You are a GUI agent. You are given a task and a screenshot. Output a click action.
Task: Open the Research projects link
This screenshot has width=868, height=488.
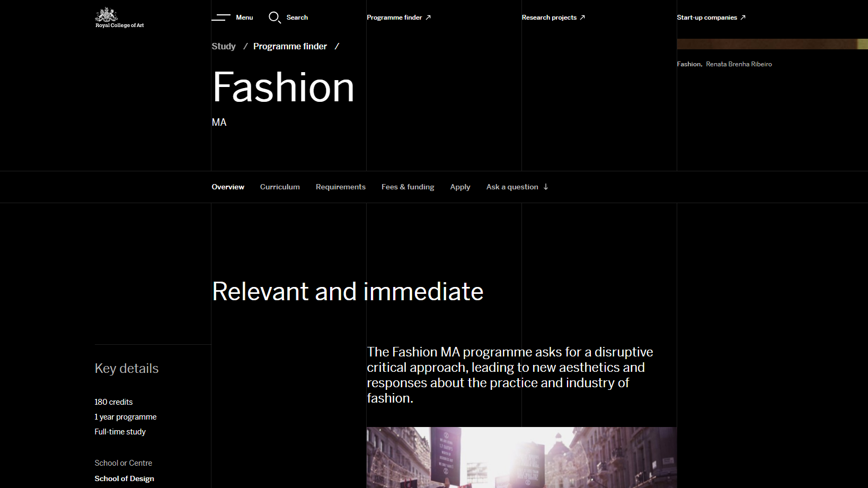tap(549, 18)
